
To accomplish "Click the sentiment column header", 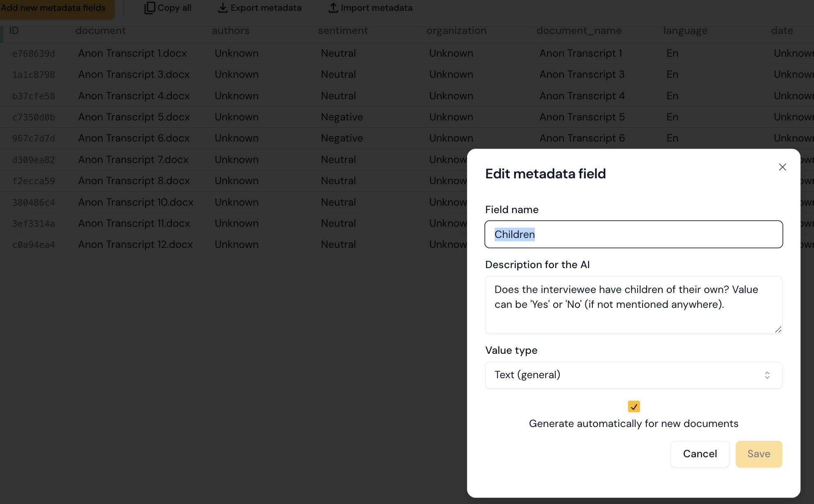I will 342,31.
